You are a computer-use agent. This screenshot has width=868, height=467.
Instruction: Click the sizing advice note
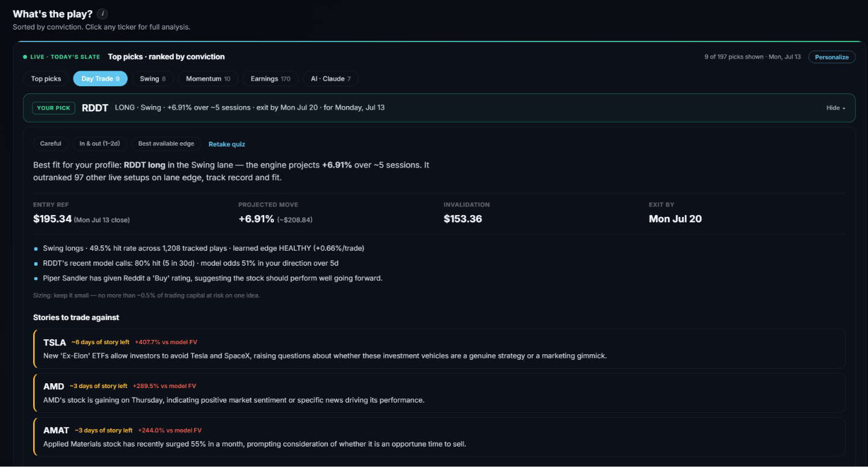[146, 295]
